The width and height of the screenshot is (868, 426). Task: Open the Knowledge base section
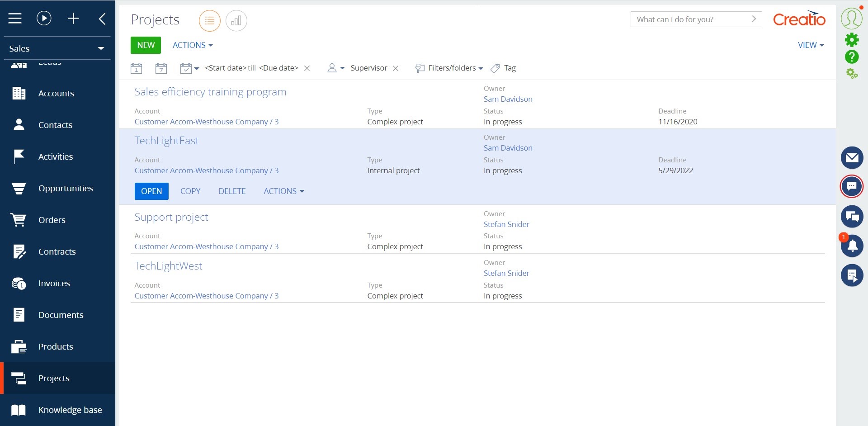[x=70, y=410]
